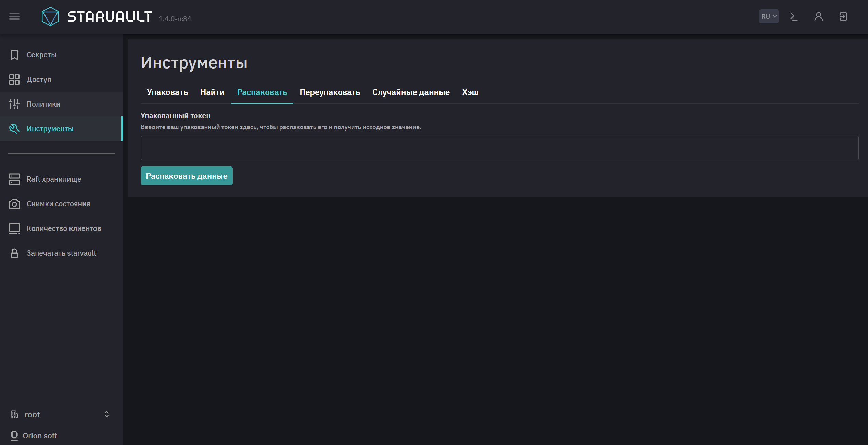868x445 pixels.
Task: Select the Распаковать tab
Action: (262, 92)
